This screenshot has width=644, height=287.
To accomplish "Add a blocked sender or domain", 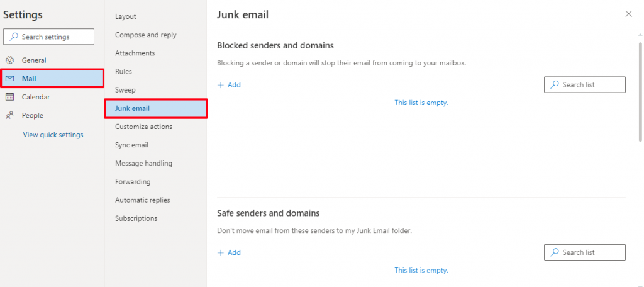I will pyautogui.click(x=229, y=85).
